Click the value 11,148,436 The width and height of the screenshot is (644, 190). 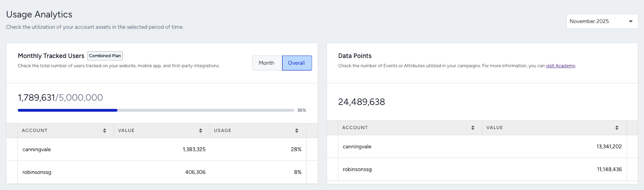[x=609, y=169]
